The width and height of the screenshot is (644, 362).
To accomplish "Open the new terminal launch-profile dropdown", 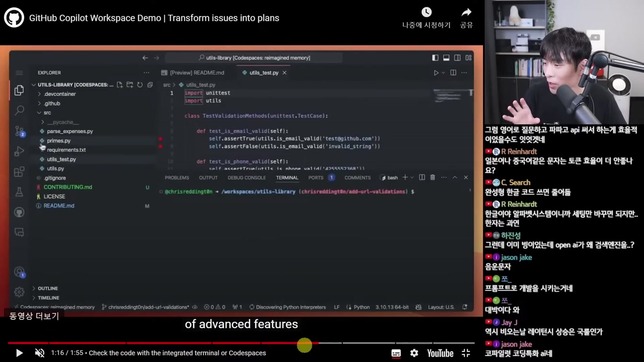I will coord(412,178).
